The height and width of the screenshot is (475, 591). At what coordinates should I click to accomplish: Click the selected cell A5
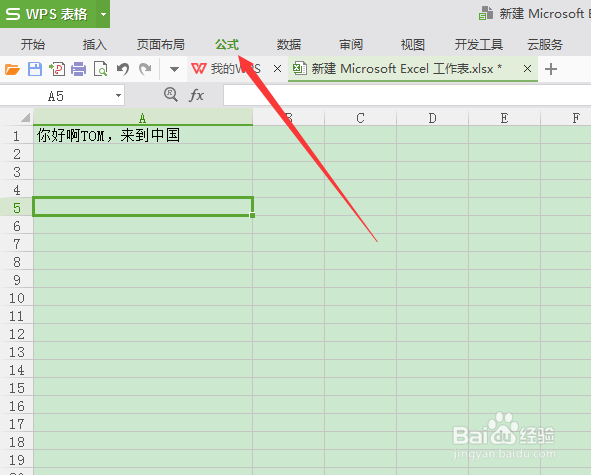tap(142, 207)
